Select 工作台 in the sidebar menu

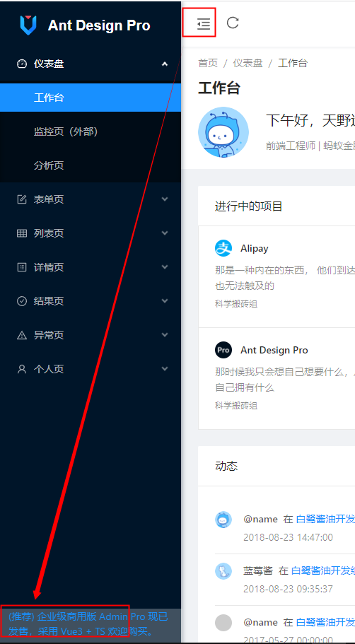click(x=91, y=98)
